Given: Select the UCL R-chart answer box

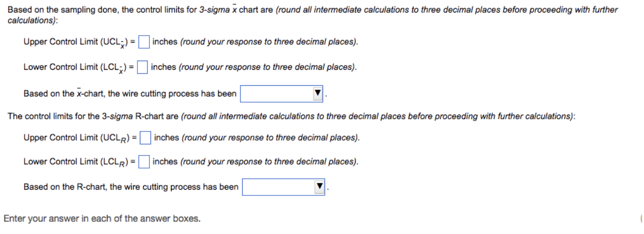Looking at the screenshot, I should pyautogui.click(x=146, y=138).
